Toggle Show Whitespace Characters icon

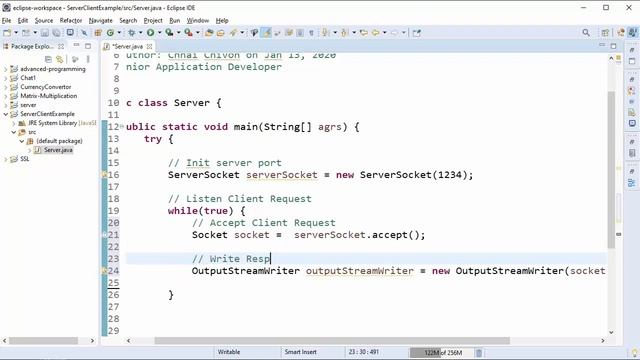pyautogui.click(x=311, y=33)
